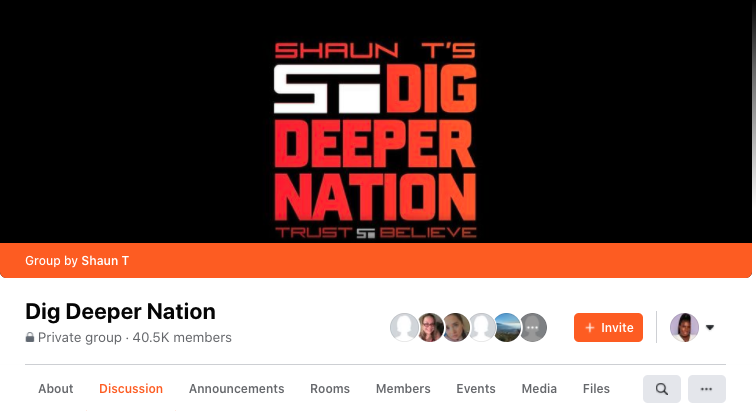Switch to the About tab

[55, 389]
